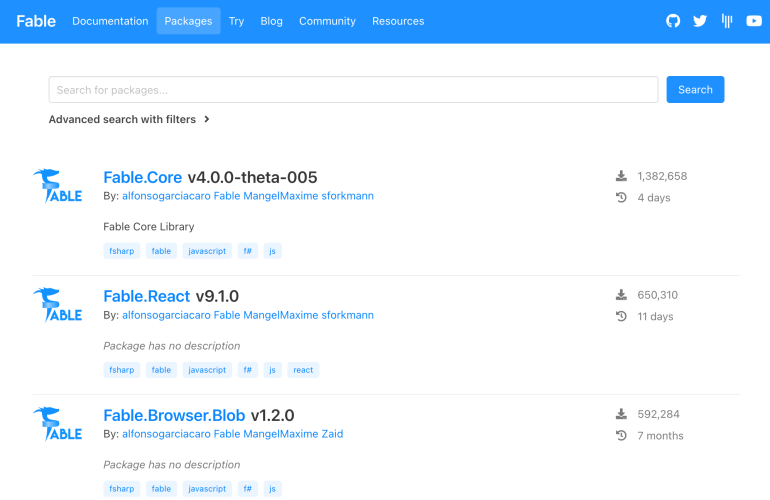Open the YouTube icon link

(x=754, y=21)
